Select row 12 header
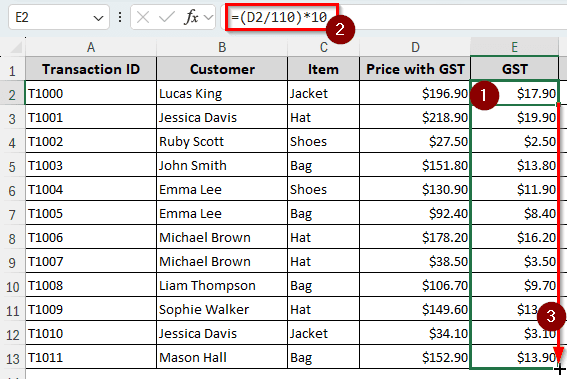 (13, 334)
